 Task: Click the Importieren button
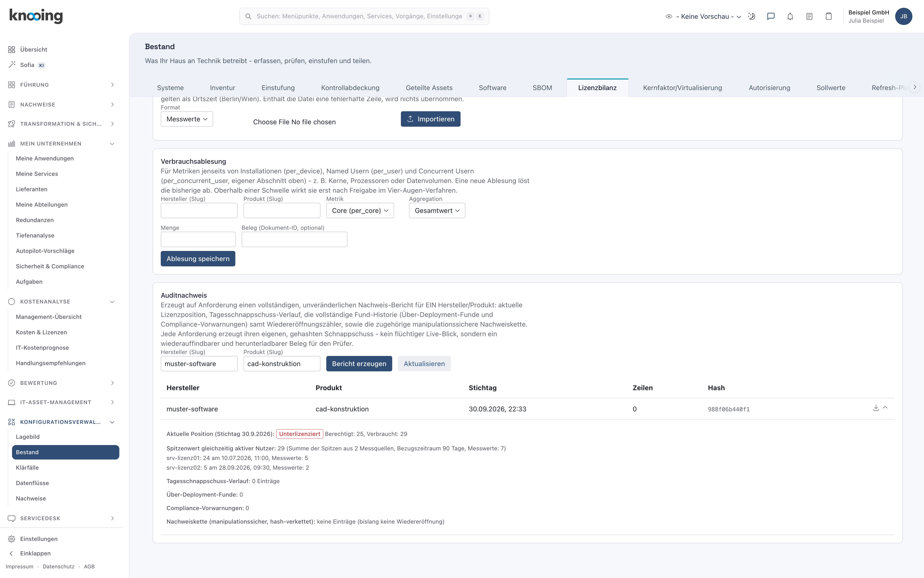430,119
